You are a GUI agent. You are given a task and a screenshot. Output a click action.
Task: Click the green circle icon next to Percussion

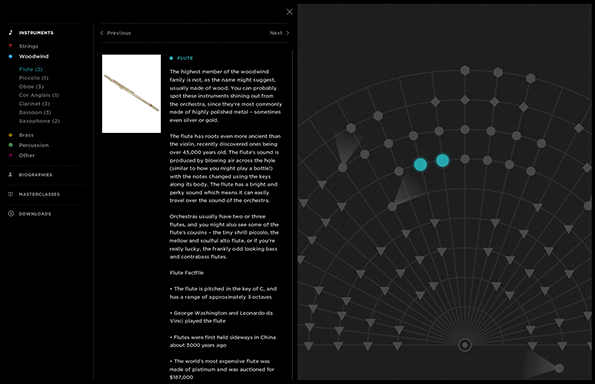click(11, 145)
